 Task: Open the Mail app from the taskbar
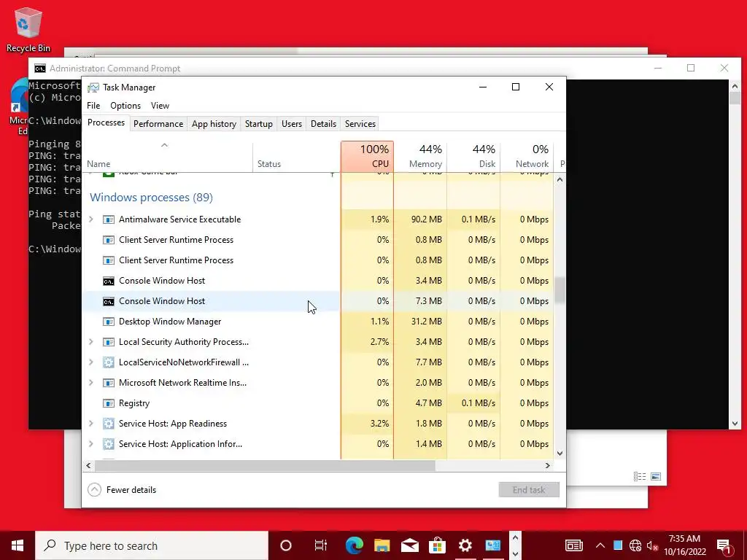(409, 545)
